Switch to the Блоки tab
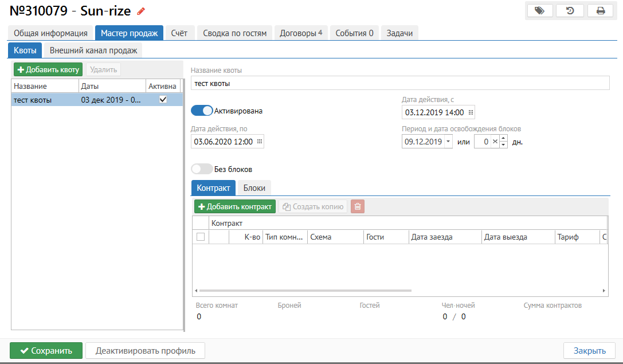This screenshot has height=364, width=623. coord(254,188)
